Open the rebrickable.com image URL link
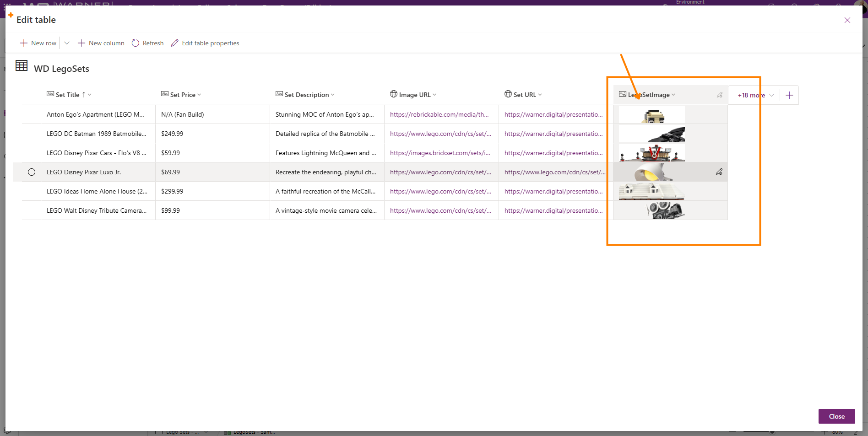Image resolution: width=868 pixels, height=436 pixels. (x=439, y=114)
